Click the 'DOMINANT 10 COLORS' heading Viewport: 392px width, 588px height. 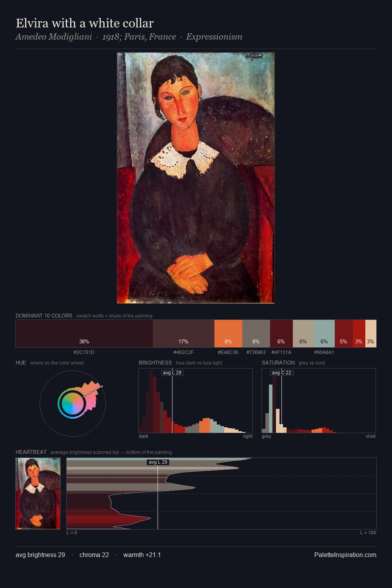click(x=44, y=316)
